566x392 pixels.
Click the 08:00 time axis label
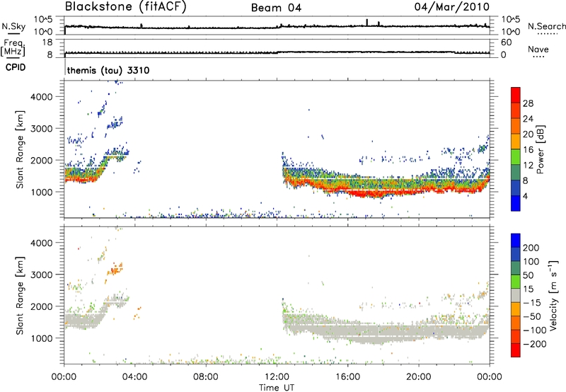205,377
